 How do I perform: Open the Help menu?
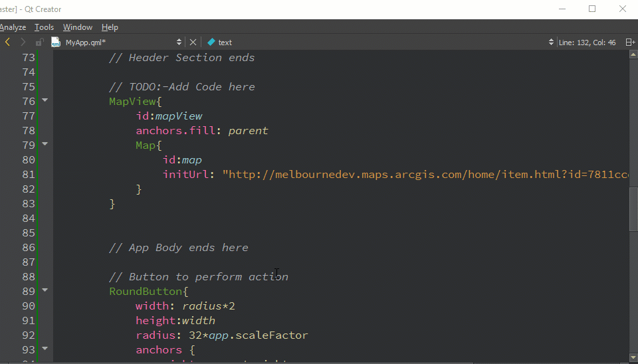tap(110, 27)
